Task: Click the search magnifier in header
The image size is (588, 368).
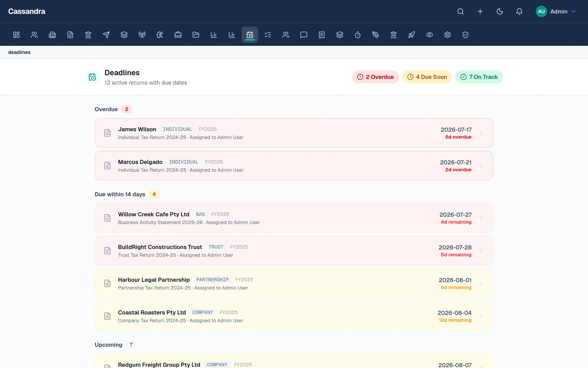Action: click(461, 12)
